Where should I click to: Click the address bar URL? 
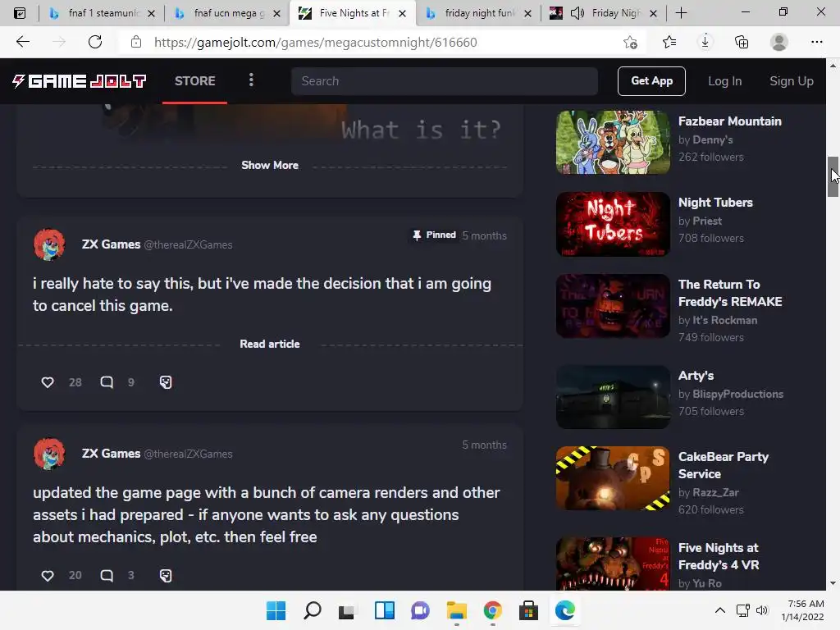[315, 43]
